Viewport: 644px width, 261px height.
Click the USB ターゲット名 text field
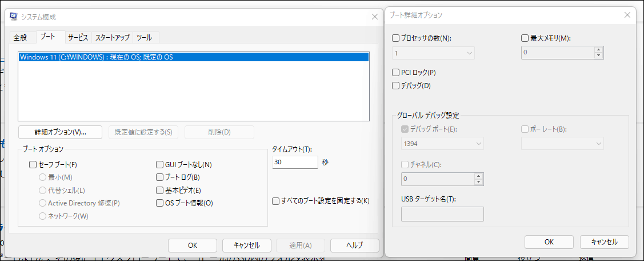click(442, 214)
